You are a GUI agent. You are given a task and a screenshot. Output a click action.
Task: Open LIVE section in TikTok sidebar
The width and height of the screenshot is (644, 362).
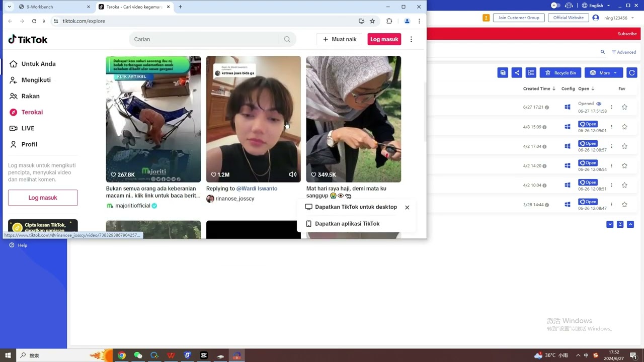pyautogui.click(x=22, y=128)
